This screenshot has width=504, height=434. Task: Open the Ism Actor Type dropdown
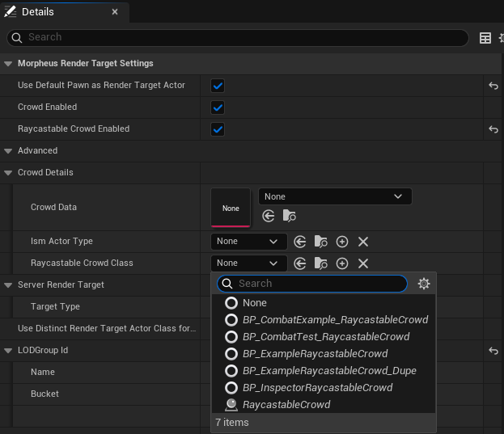pos(248,242)
